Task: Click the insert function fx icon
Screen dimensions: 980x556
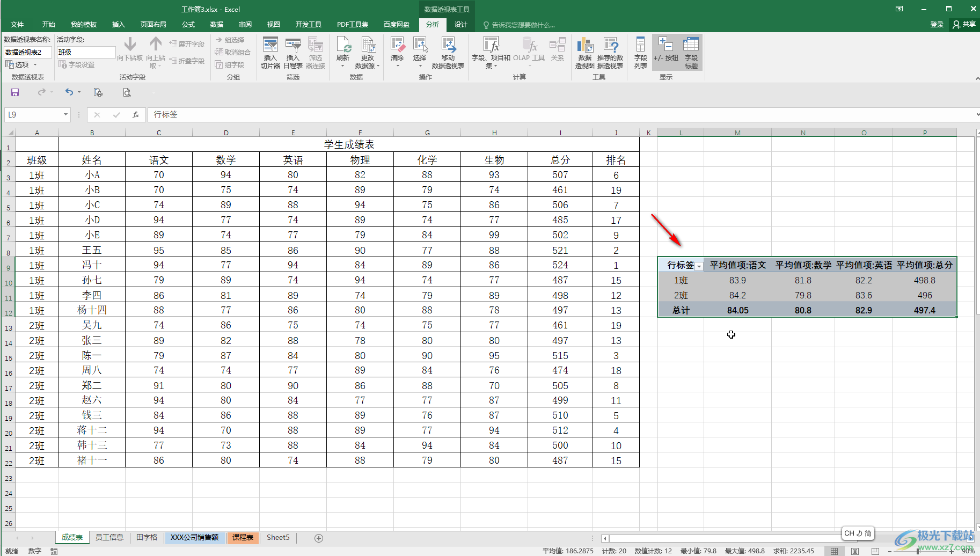Action: (136, 114)
